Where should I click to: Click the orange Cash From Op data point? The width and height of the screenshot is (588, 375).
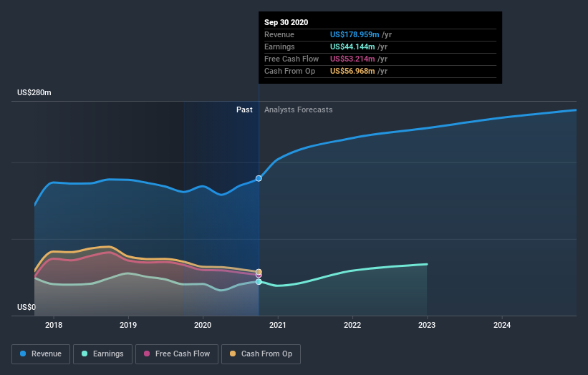tap(259, 272)
